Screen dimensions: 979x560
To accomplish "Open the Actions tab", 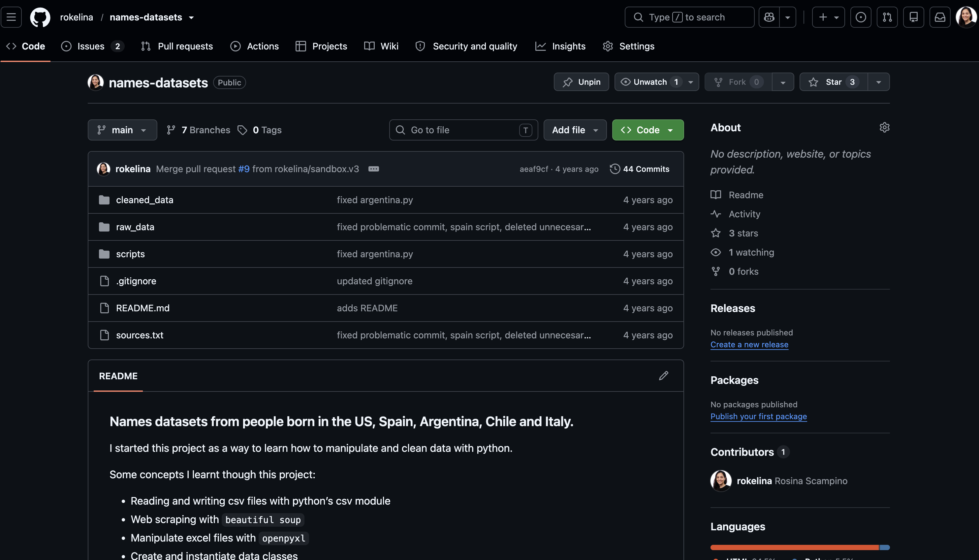I will [255, 46].
